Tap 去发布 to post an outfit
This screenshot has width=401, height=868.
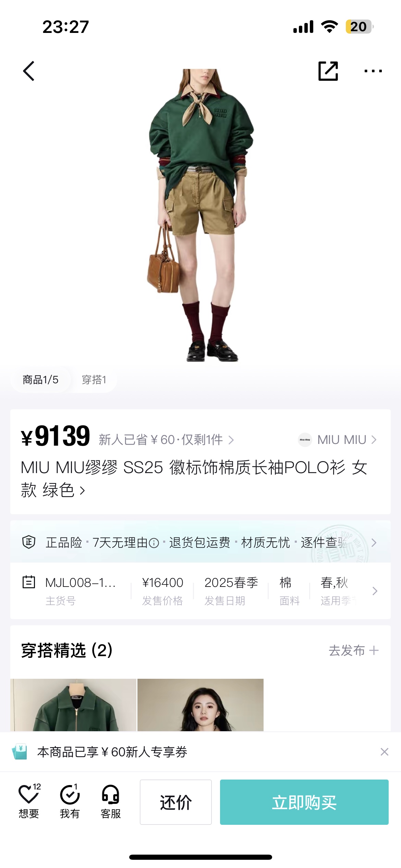pos(353,650)
